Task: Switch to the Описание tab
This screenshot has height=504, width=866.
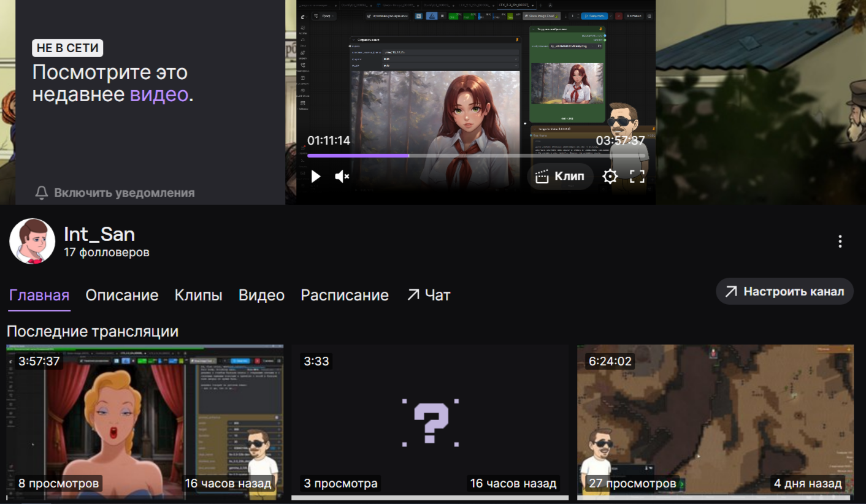Action: 122,295
